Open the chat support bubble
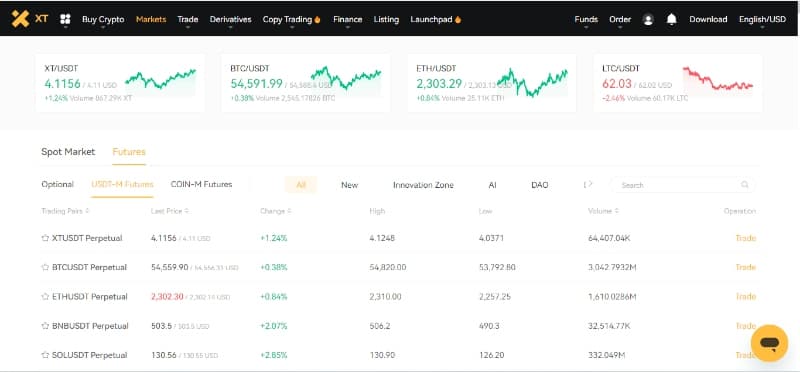This screenshot has height=372, width=800. (x=769, y=343)
